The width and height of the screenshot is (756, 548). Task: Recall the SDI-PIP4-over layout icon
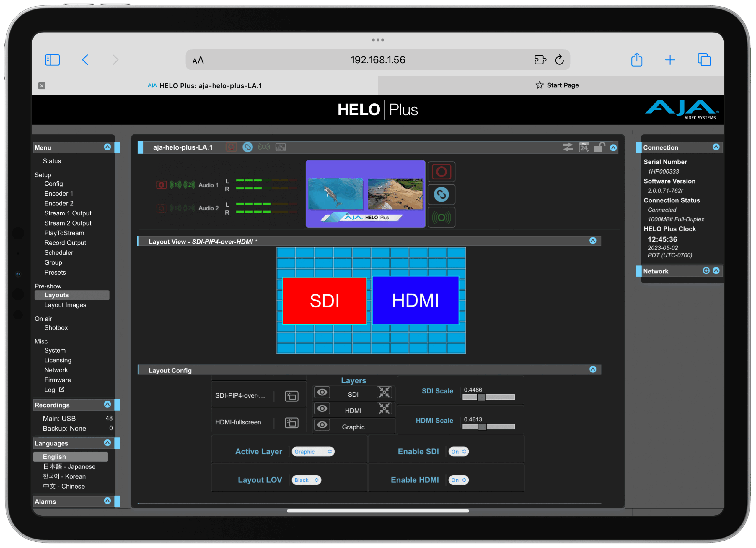pyautogui.click(x=291, y=396)
